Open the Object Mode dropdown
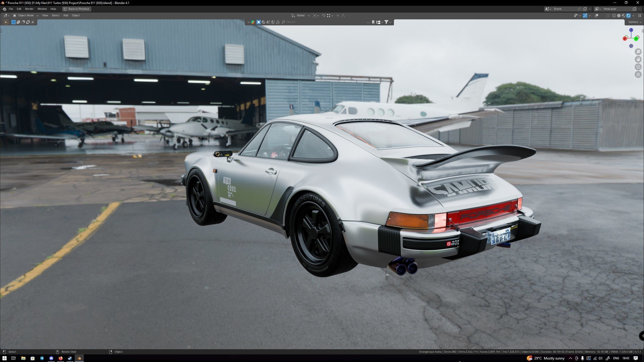This screenshot has height=362, width=644. [x=26, y=16]
